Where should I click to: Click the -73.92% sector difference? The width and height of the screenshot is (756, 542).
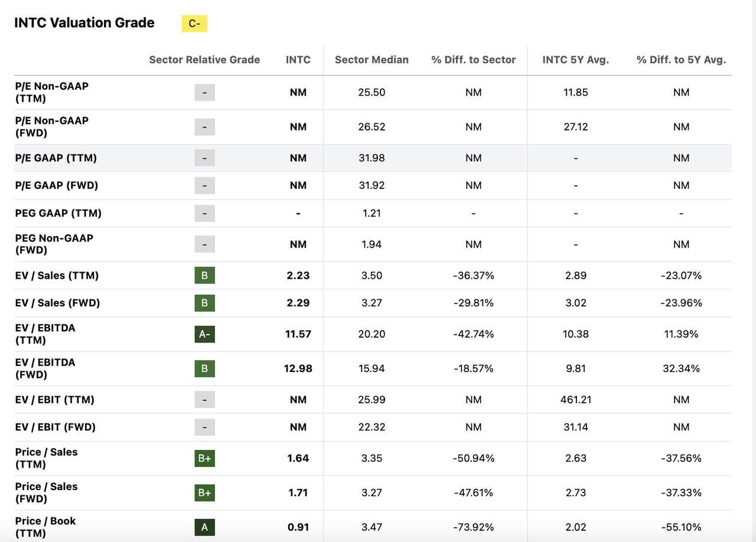click(474, 527)
